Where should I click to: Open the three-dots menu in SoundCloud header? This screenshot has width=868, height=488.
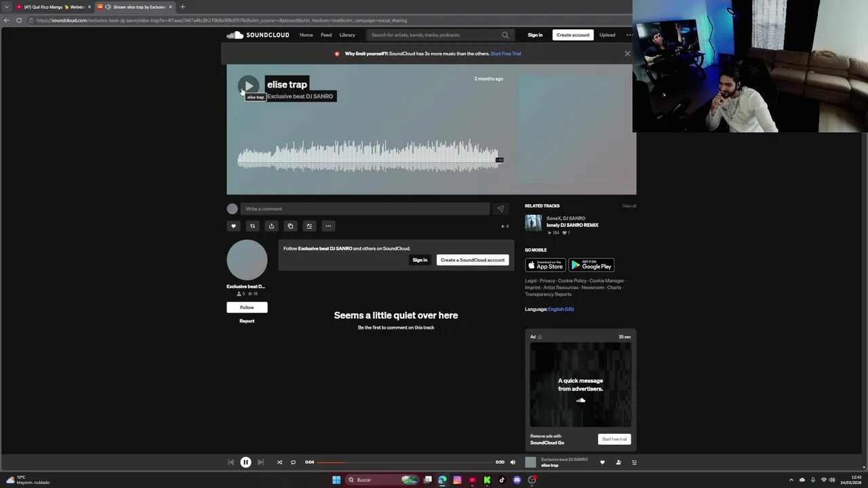pyautogui.click(x=629, y=35)
